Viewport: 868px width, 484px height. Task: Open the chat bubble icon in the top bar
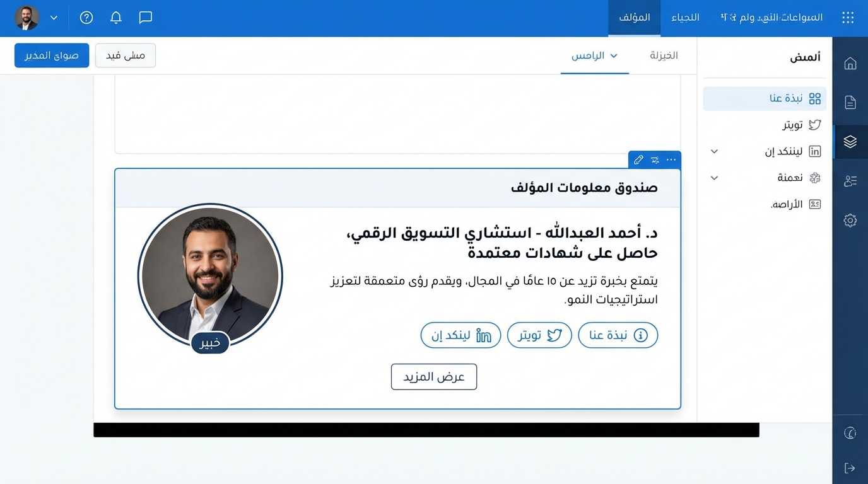coord(146,17)
